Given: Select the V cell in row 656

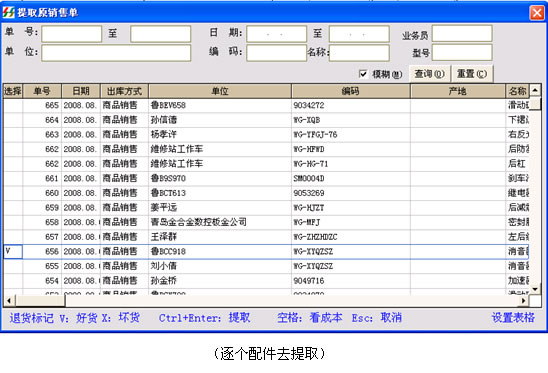Looking at the screenshot, I should pos(13,251).
